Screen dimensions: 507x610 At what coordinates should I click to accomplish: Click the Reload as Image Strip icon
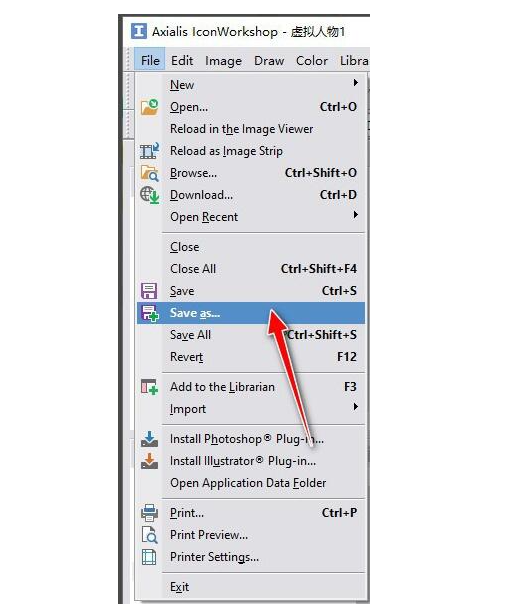[149, 151]
